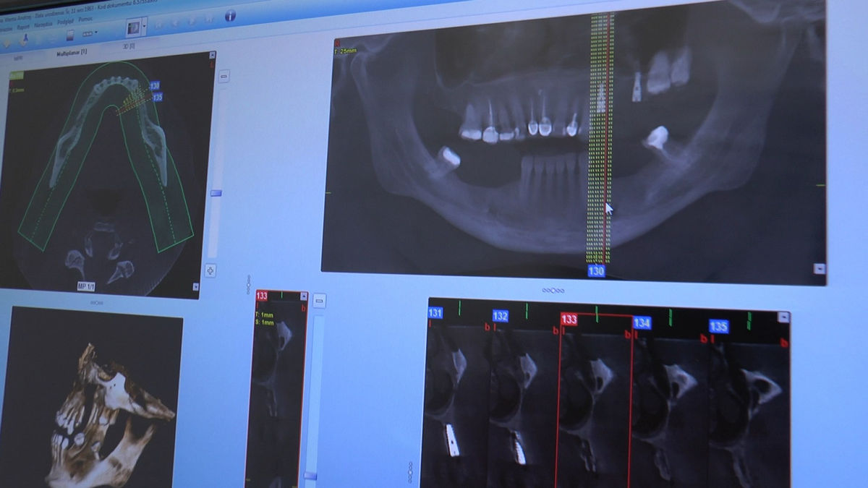Click the minus button above axial view slider
This screenshot has height=488, width=868.
(224, 76)
